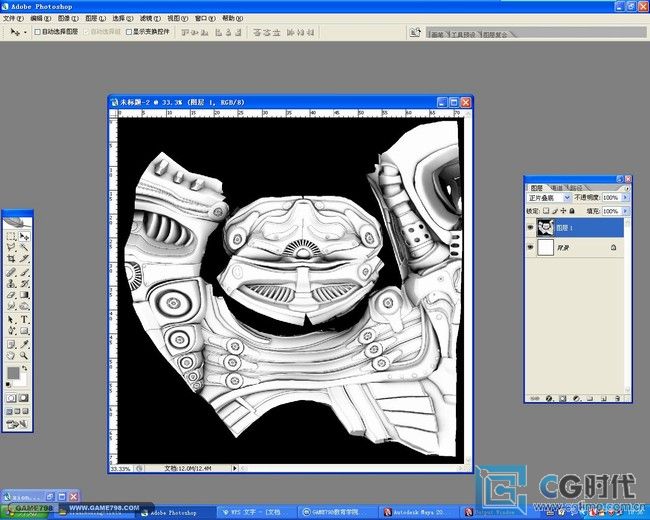Open 帮助 menu

click(233, 18)
